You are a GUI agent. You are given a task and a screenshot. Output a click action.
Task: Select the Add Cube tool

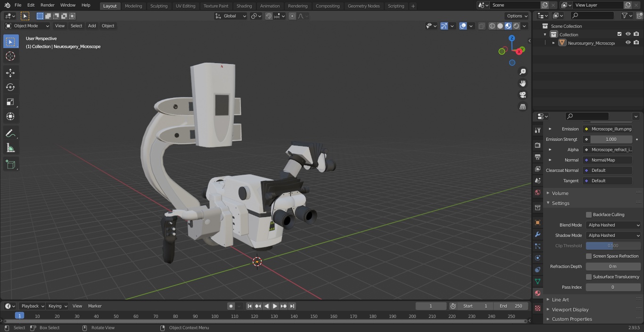coord(10,164)
